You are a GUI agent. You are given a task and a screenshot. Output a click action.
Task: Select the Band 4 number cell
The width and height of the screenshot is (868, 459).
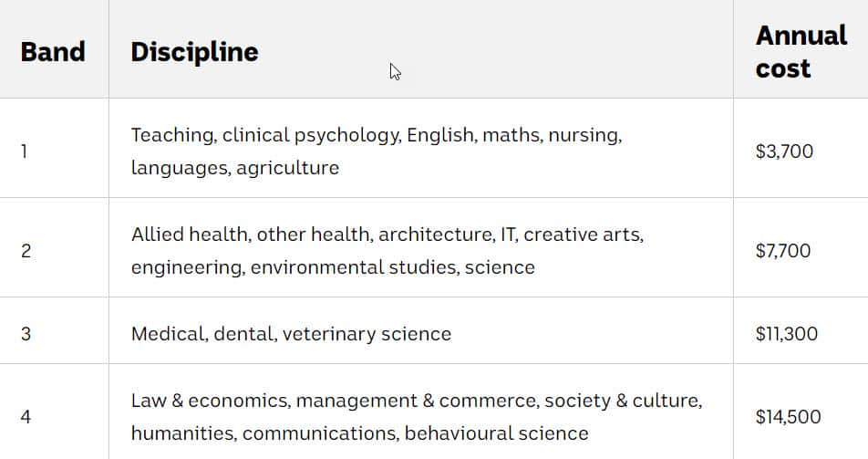click(x=26, y=417)
